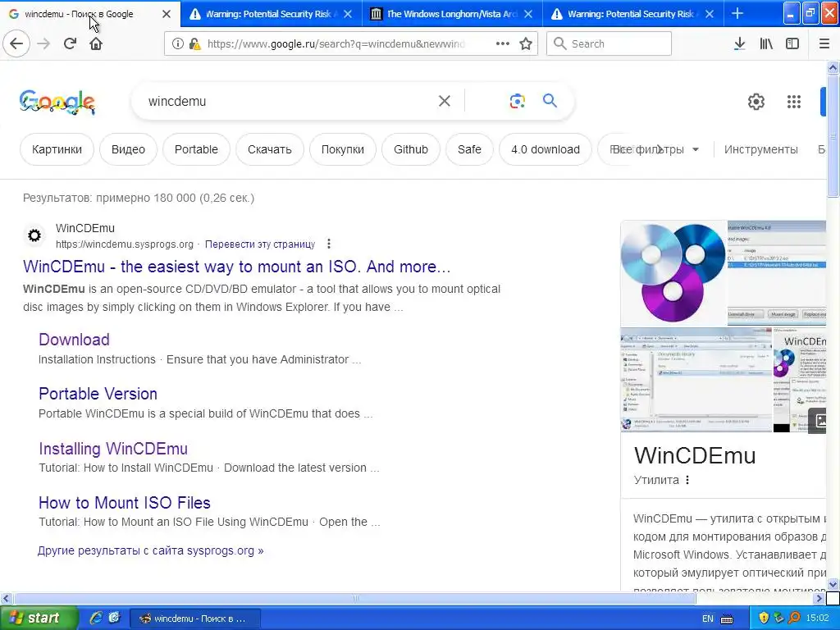Show site information icon in address bar

[x=178, y=43]
